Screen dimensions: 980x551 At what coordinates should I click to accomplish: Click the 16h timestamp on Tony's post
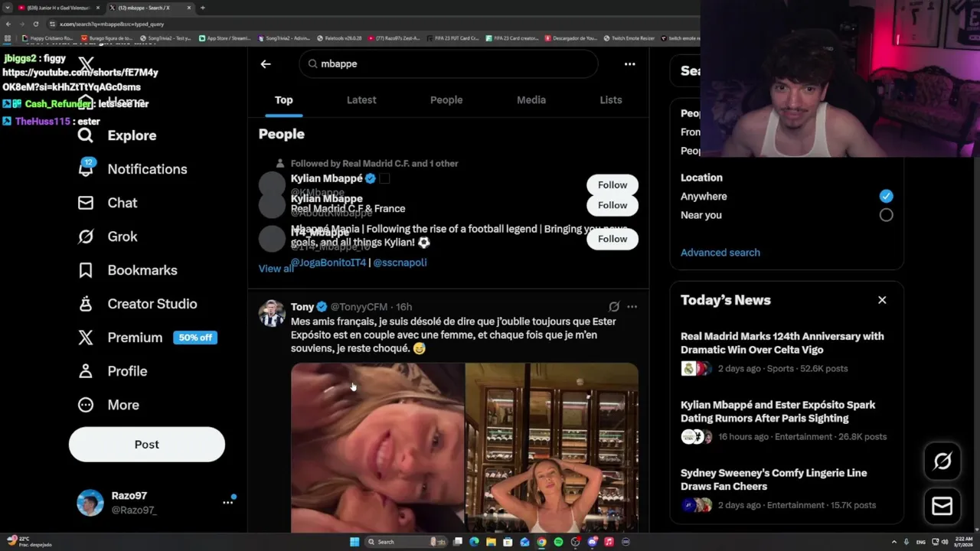[x=403, y=307]
